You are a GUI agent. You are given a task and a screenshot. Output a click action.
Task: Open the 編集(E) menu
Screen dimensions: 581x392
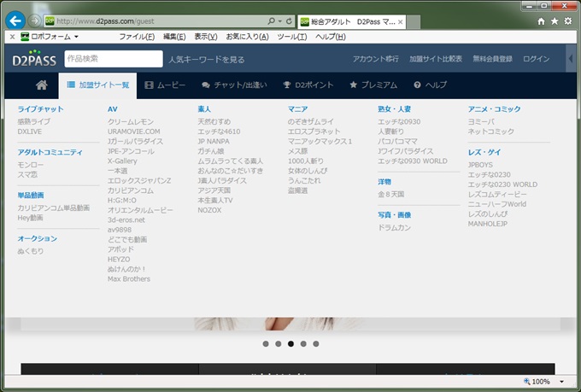point(174,37)
